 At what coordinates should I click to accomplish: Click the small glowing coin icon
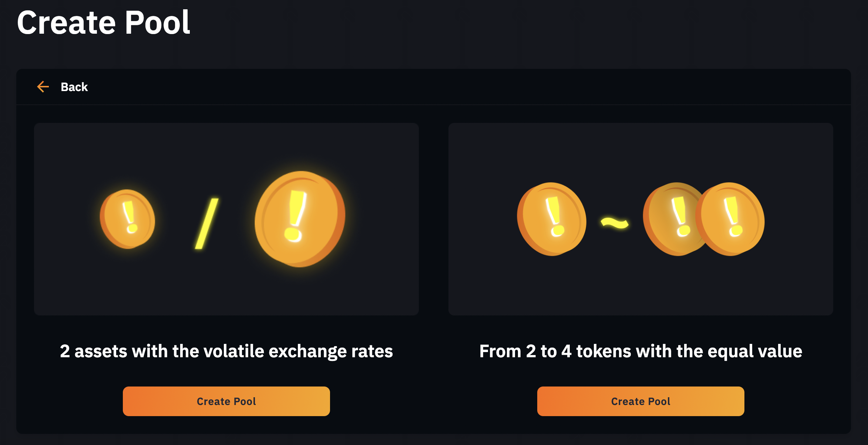[x=128, y=218]
